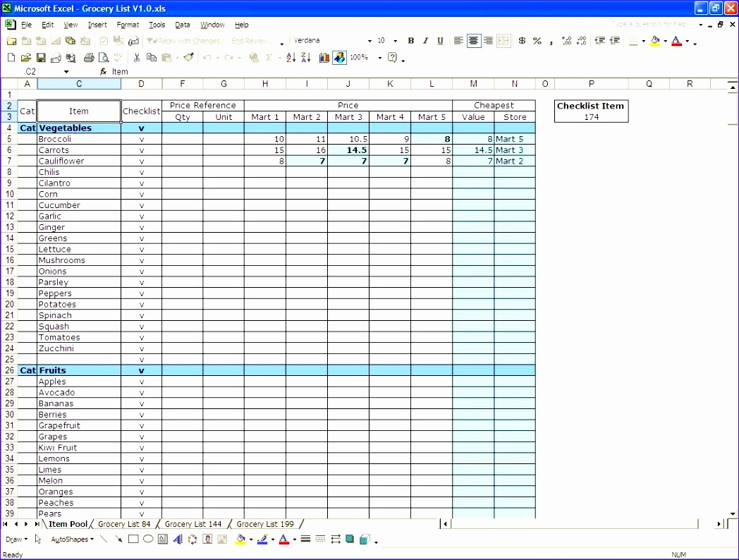Select the Line drawing tool
The height and width of the screenshot is (560, 739).
(104, 540)
